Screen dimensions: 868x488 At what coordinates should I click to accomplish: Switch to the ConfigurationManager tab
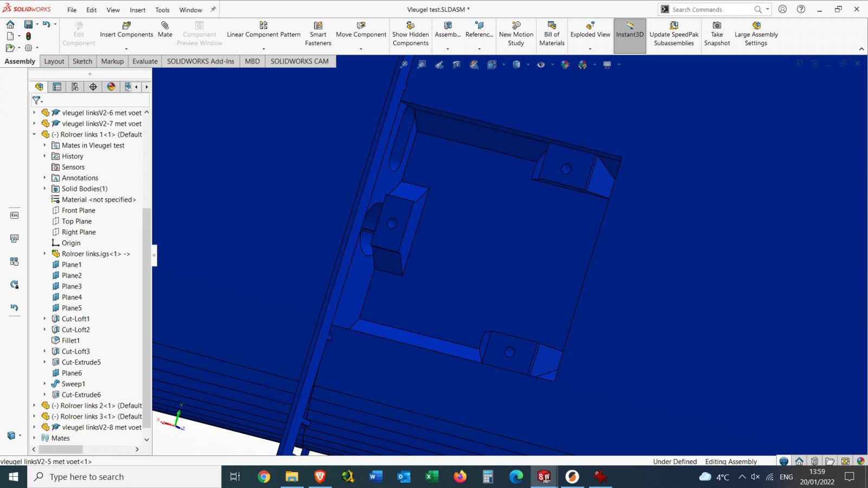[x=75, y=87]
